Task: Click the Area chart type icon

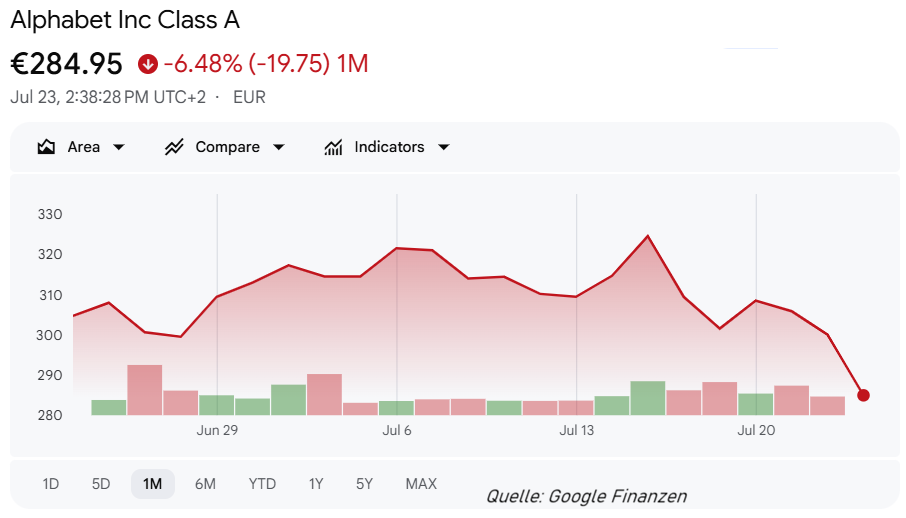Action: 46,147
